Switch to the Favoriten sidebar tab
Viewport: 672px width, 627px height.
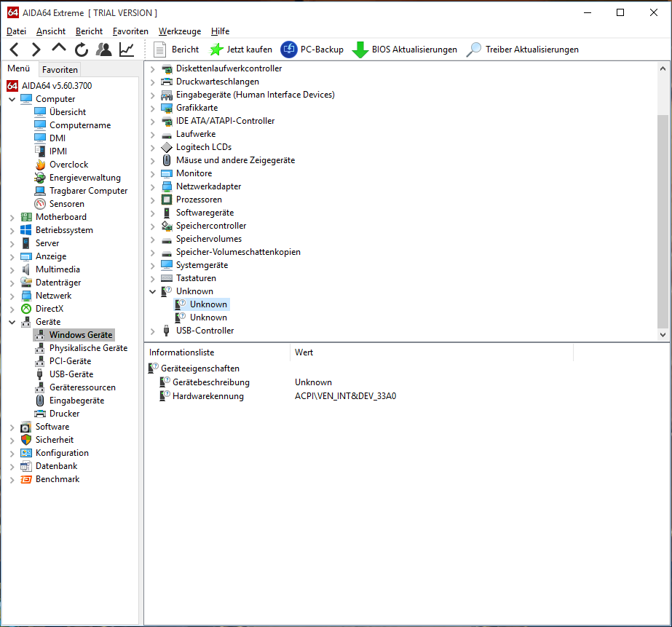[x=60, y=69]
